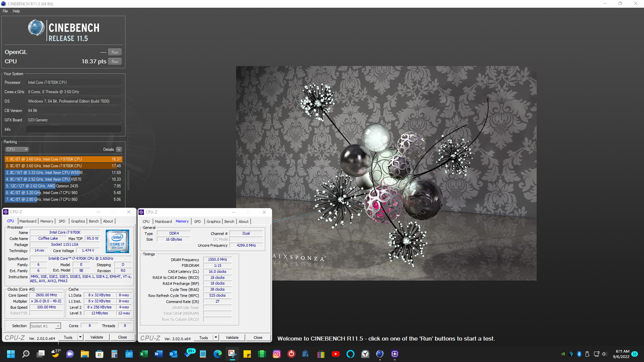Open Task View on taskbar

tap(41, 354)
